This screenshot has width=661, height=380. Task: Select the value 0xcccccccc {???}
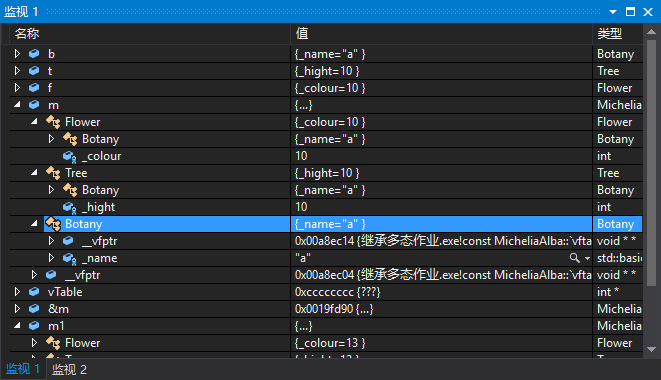coord(337,292)
